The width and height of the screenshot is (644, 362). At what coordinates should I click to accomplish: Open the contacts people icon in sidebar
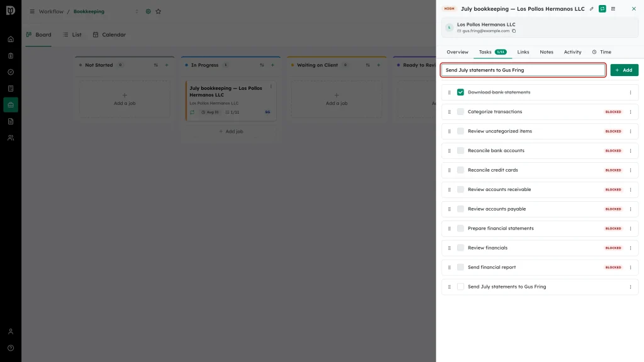tap(11, 138)
